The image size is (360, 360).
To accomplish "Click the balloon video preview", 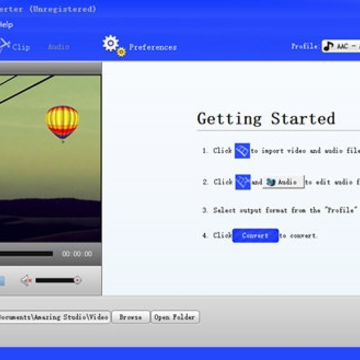I will (x=50, y=158).
